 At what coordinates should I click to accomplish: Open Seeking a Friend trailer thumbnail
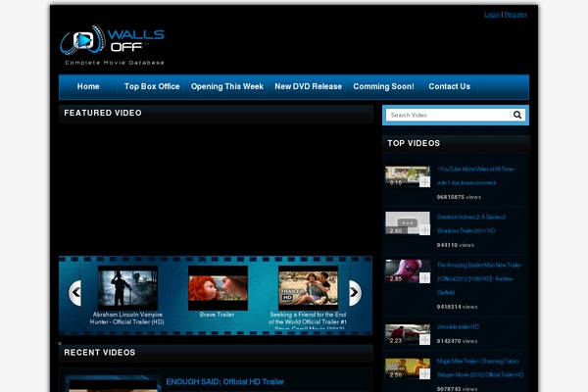point(309,288)
